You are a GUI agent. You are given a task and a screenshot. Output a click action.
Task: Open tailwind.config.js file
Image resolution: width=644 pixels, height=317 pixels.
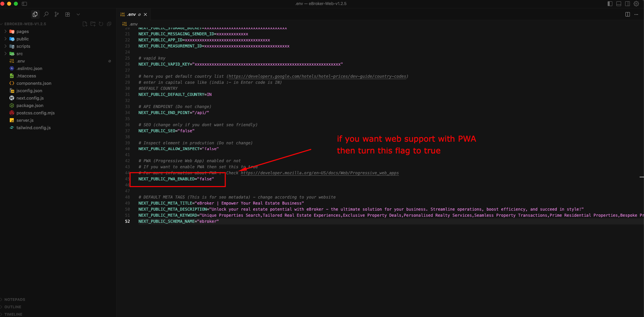pyautogui.click(x=33, y=128)
